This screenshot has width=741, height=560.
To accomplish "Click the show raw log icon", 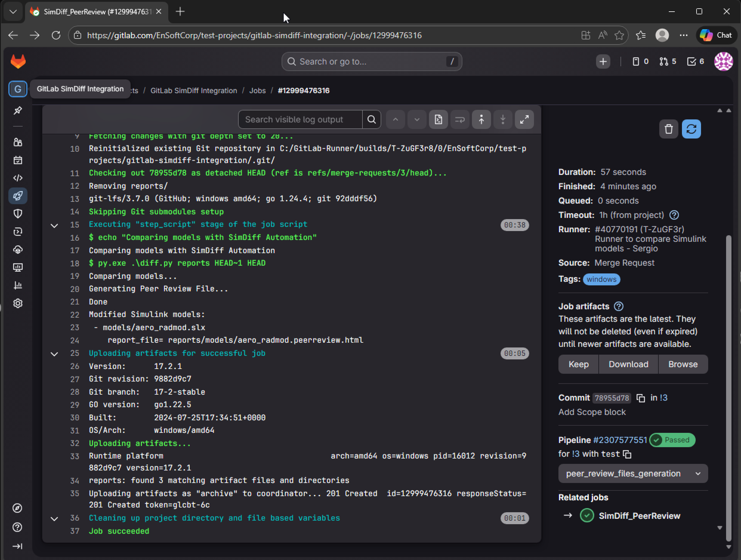I will tap(438, 120).
